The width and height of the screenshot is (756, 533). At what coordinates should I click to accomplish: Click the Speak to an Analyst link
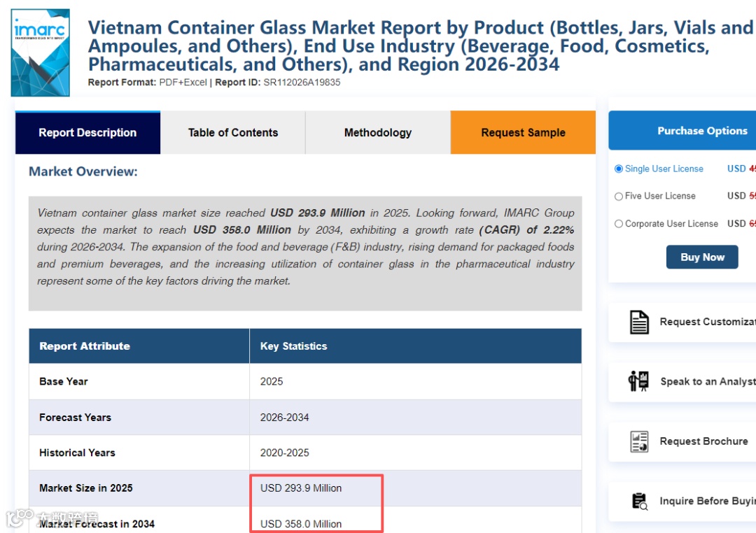tap(707, 382)
